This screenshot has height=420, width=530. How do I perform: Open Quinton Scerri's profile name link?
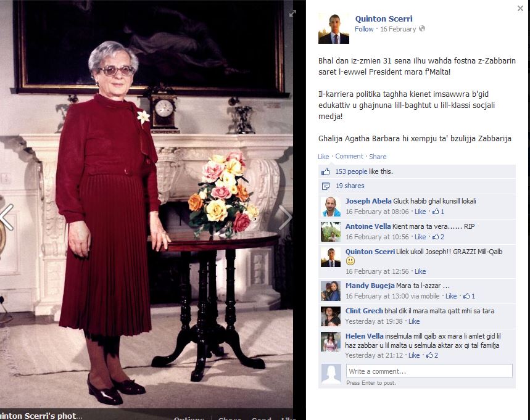[x=384, y=19]
